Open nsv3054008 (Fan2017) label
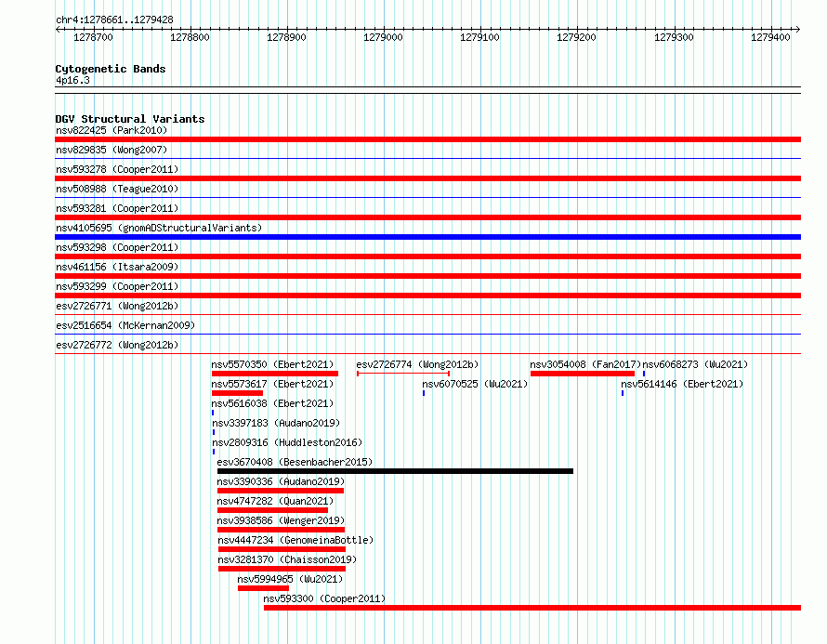827x644 pixels. click(585, 364)
